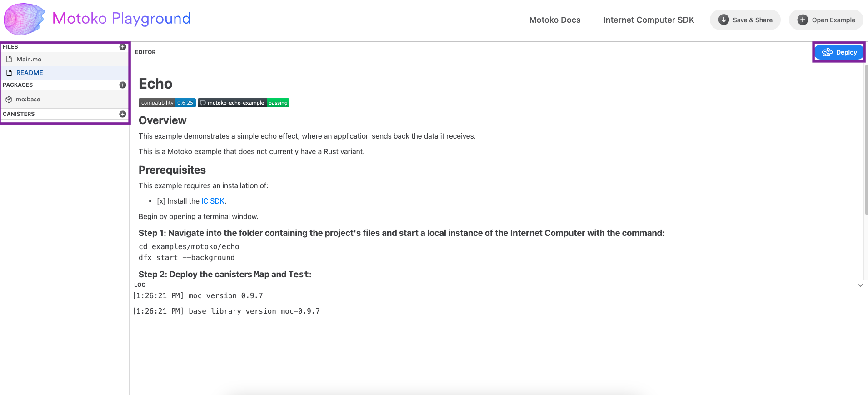Screen dimensions: 868x395
Task: Click the FILES section header label
Action: (x=10, y=47)
